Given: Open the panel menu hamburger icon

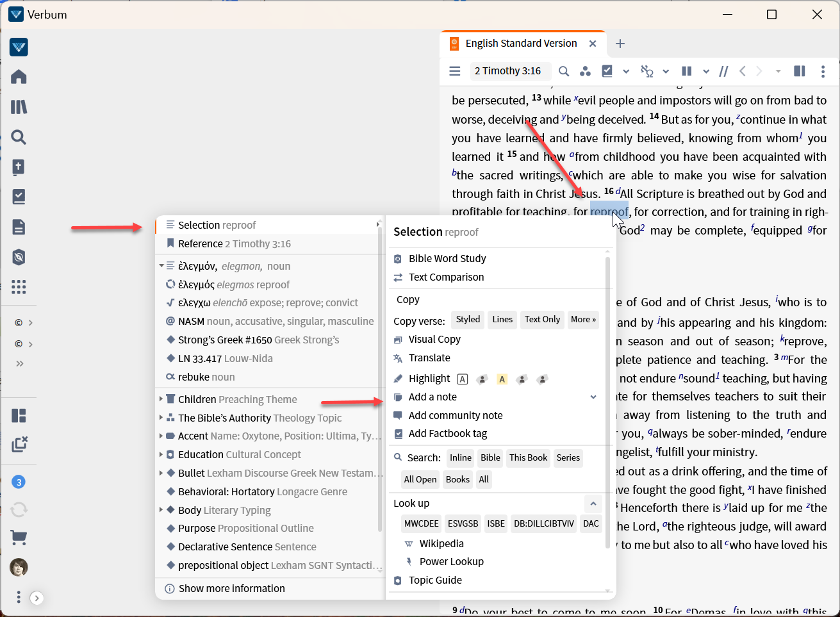Looking at the screenshot, I should pos(455,71).
